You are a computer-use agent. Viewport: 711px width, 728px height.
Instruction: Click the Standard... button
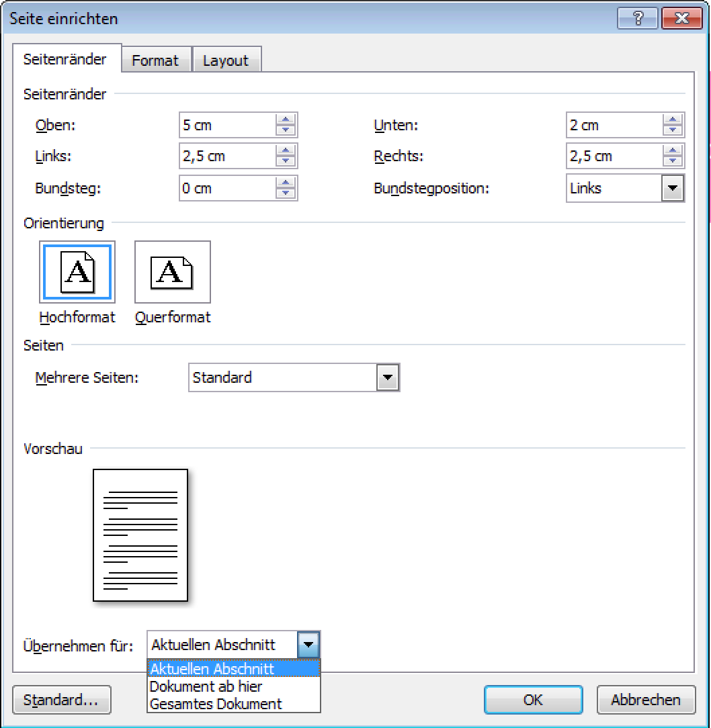tap(61, 700)
